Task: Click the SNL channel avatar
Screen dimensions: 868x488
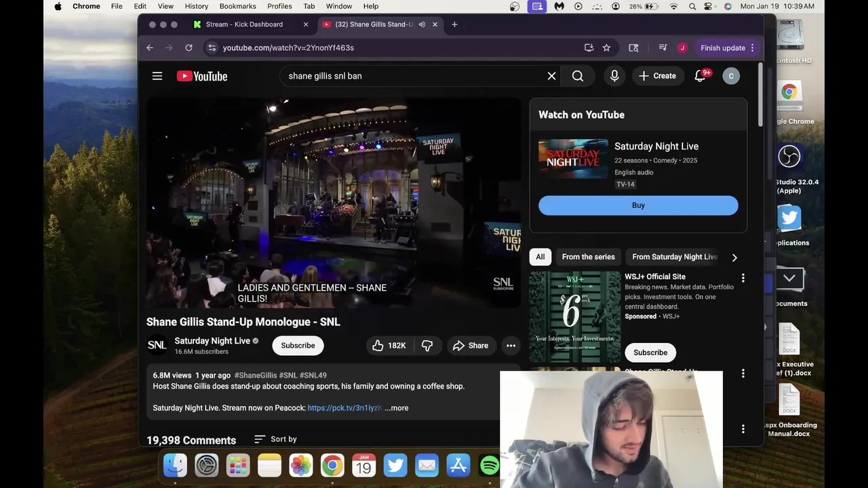Action: pyautogui.click(x=157, y=346)
